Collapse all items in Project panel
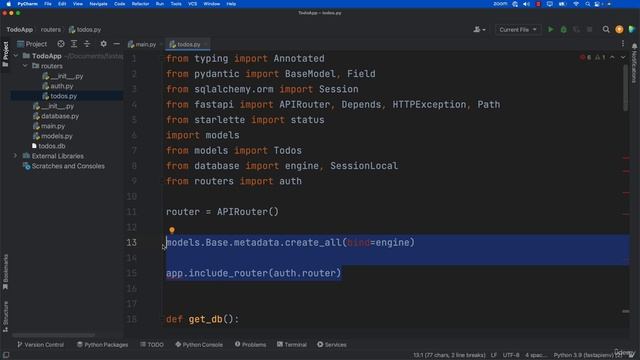Viewport: 640px width, 360px height. (87, 44)
